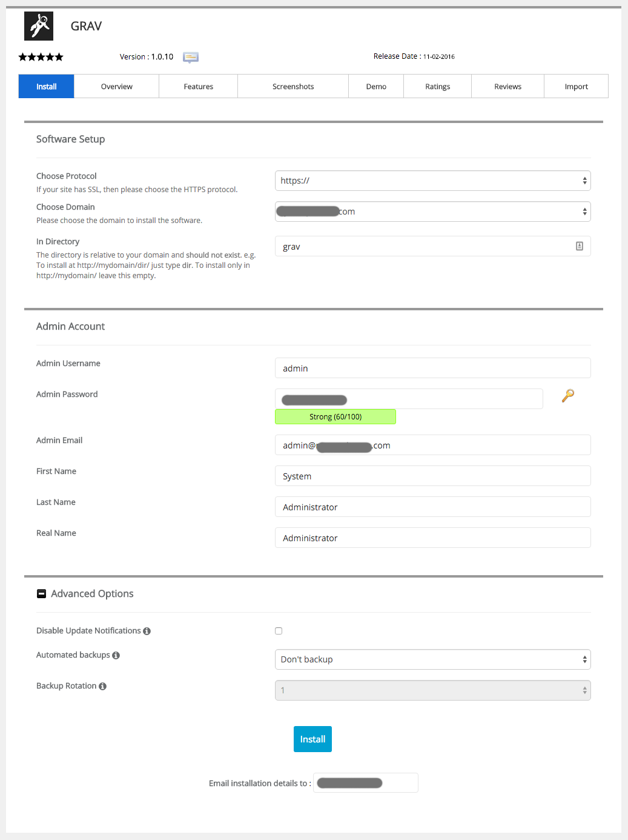The height and width of the screenshot is (840, 628).
Task: Open the Choose Domain dropdown
Action: (x=432, y=212)
